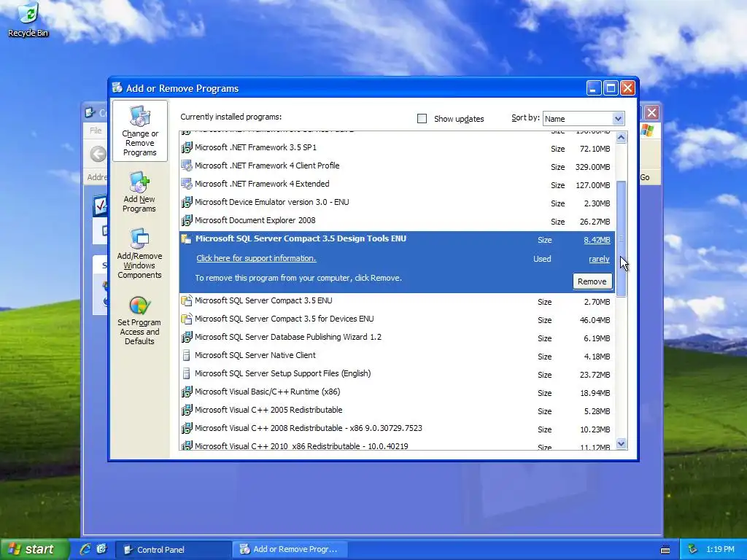This screenshot has width=747, height=560.
Task: Click icon of .NET Framework 4 Extended
Action: click(187, 184)
